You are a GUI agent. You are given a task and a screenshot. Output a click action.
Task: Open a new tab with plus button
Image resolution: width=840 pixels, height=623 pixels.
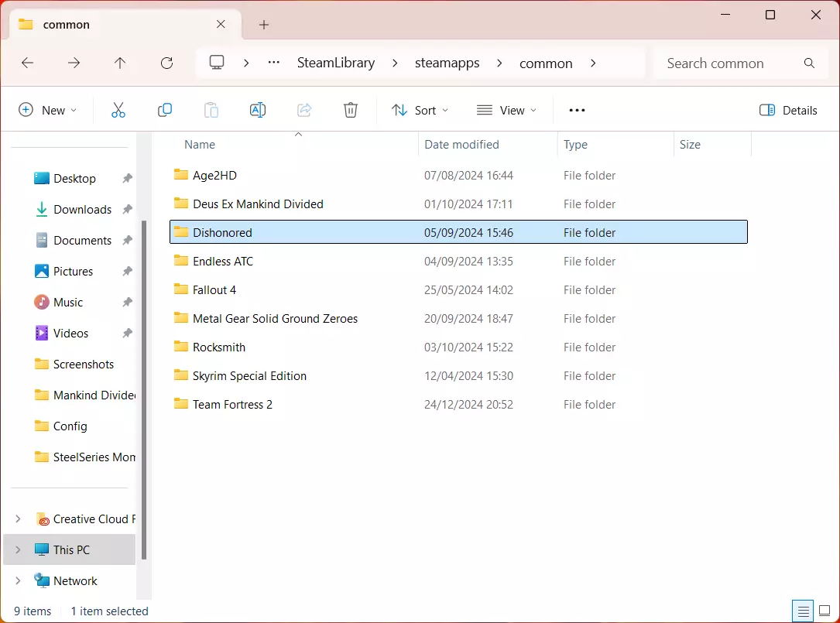click(x=264, y=25)
